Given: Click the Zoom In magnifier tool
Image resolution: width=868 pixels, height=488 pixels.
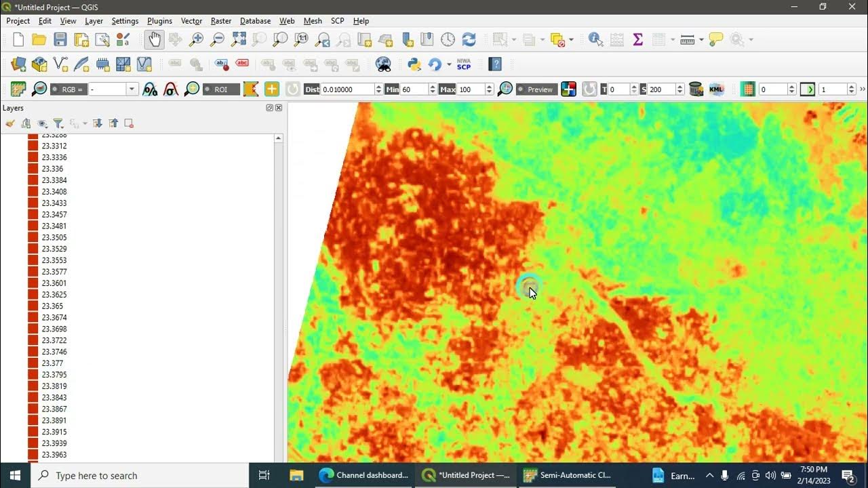Looking at the screenshot, I should tap(196, 39).
